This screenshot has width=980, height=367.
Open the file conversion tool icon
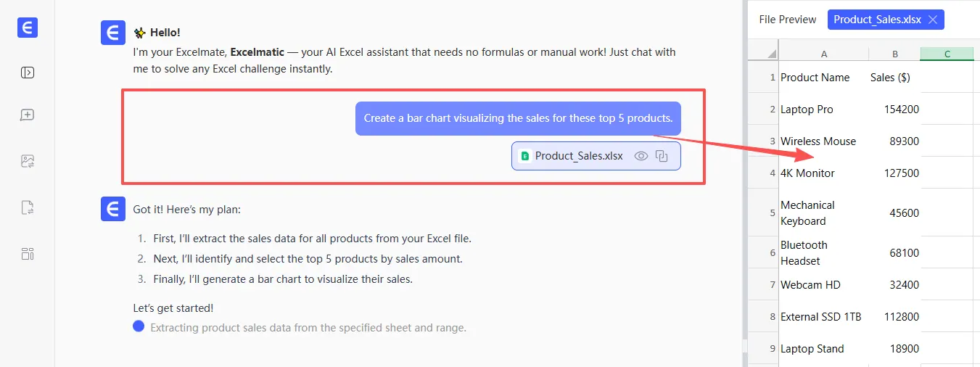tap(28, 208)
